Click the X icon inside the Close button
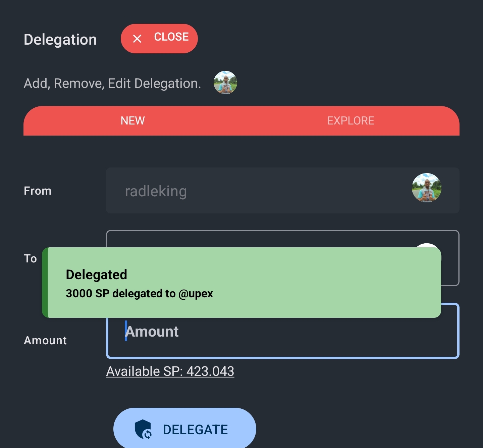This screenshot has height=448, width=483. pyautogui.click(x=137, y=39)
